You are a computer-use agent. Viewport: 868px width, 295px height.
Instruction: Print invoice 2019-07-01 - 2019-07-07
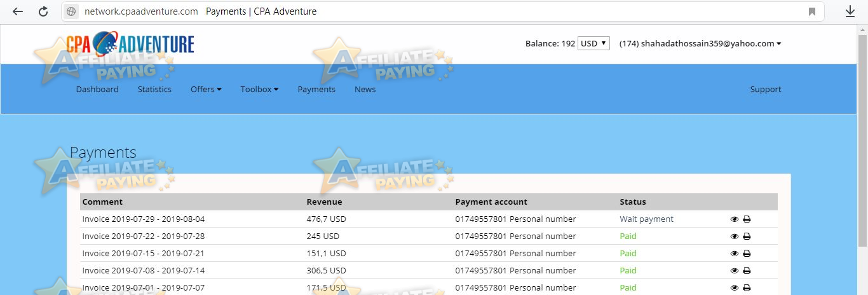point(747,288)
